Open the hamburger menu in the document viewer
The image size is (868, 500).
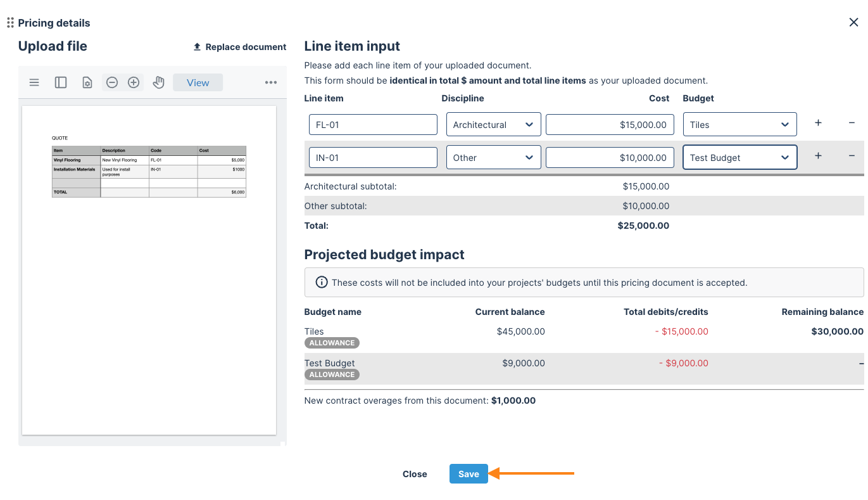pyautogui.click(x=34, y=82)
